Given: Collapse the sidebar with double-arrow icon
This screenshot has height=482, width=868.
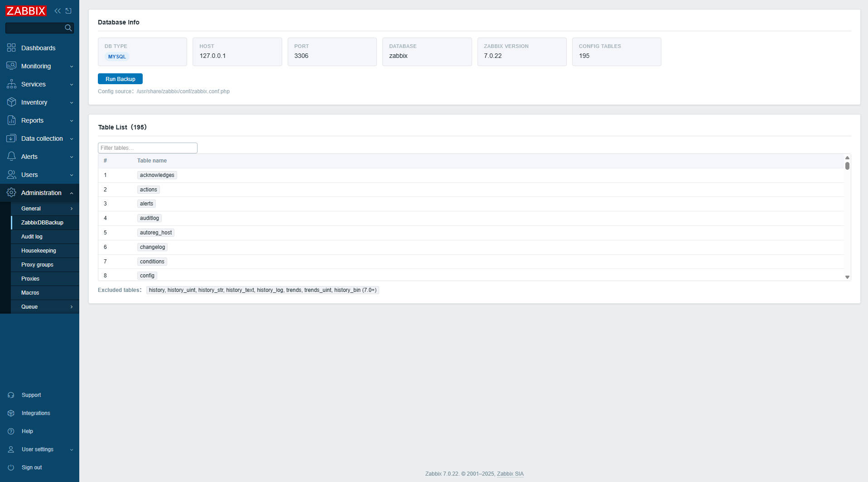Looking at the screenshot, I should tap(58, 10).
